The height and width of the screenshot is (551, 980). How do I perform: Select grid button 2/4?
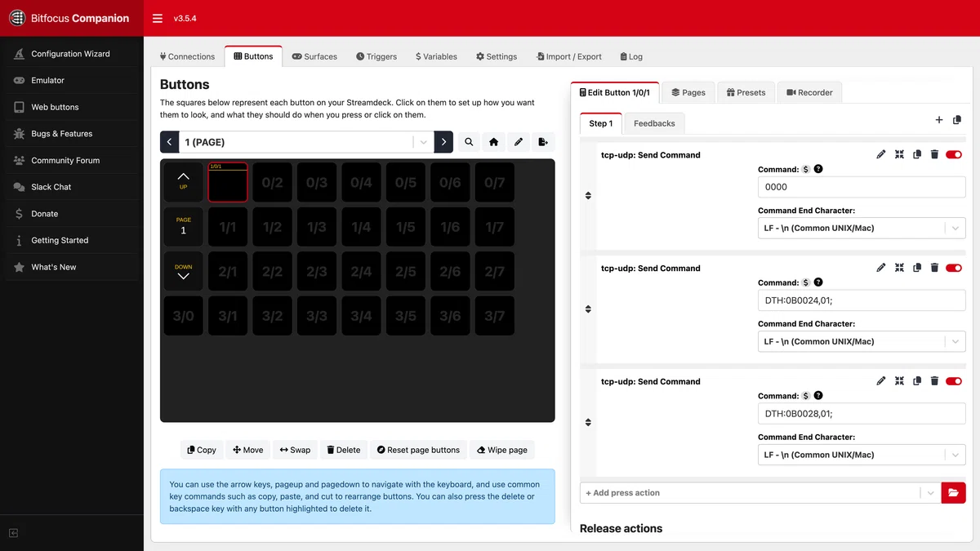361,271
